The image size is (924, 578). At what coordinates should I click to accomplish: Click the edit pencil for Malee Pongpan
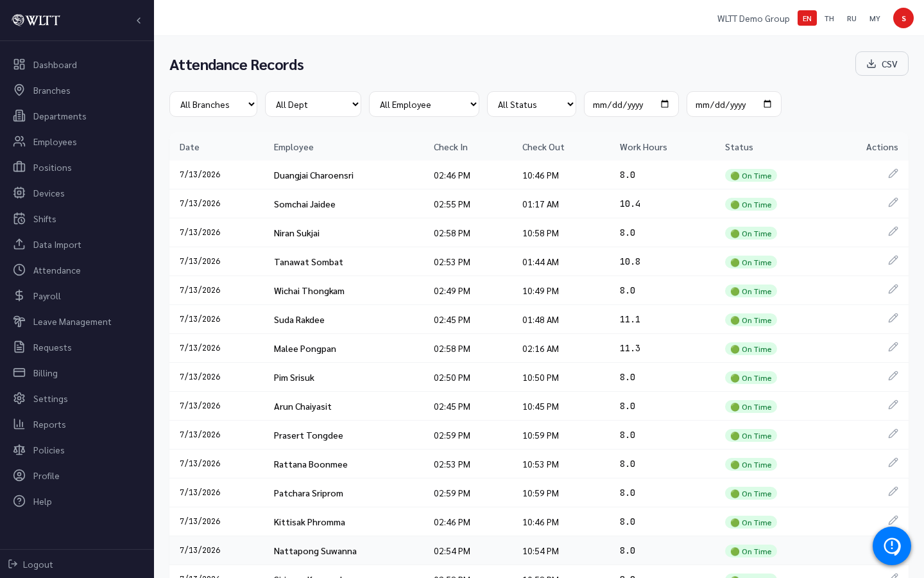point(893,347)
